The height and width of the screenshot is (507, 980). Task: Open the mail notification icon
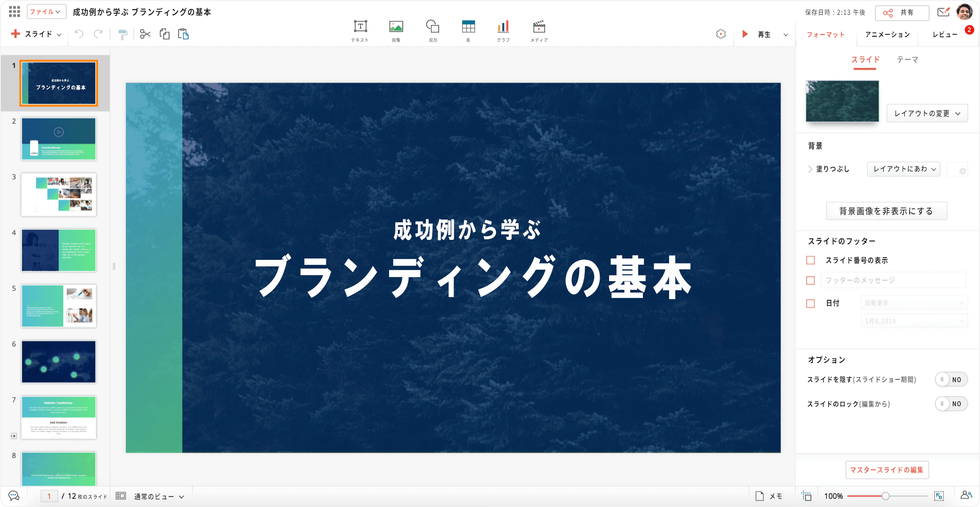point(944,12)
